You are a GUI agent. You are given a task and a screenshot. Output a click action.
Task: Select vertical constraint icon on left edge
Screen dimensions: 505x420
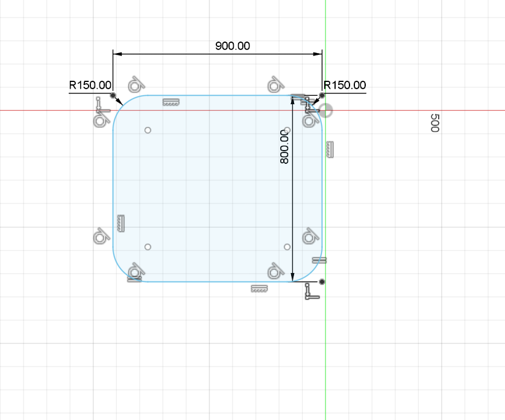pos(121,224)
